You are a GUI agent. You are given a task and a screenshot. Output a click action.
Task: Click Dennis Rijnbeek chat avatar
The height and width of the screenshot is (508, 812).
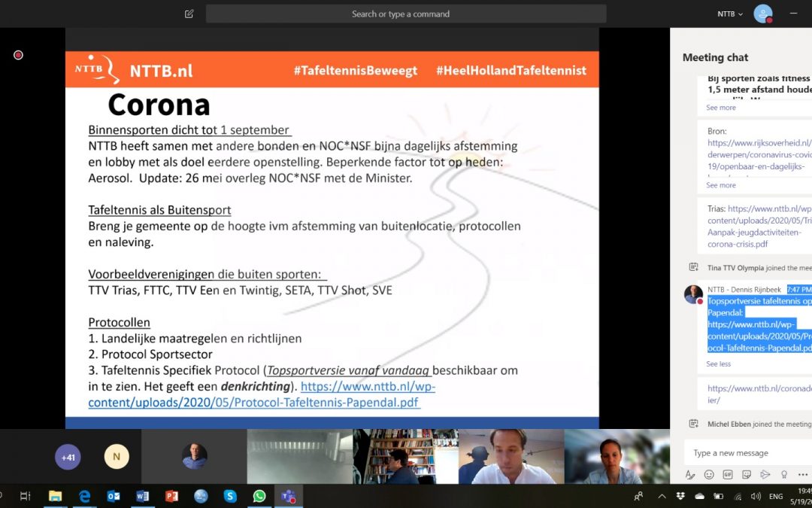693,294
